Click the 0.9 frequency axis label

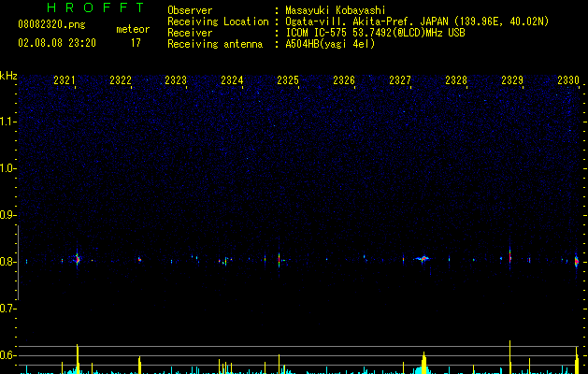8,215
